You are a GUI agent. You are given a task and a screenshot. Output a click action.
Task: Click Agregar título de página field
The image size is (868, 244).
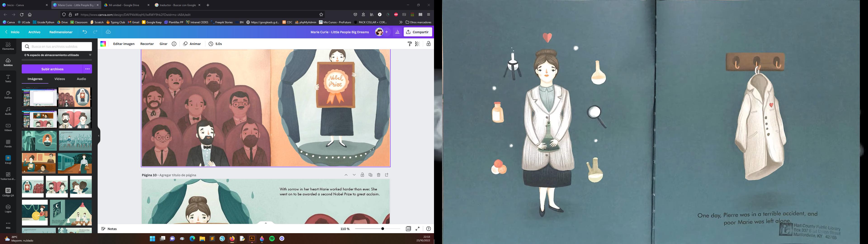point(178,175)
